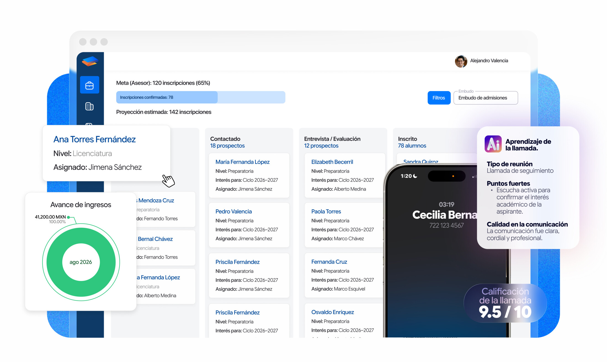The width and height of the screenshot is (607, 364).
Task: Click the 78 alumnos count
Action: click(x=412, y=146)
